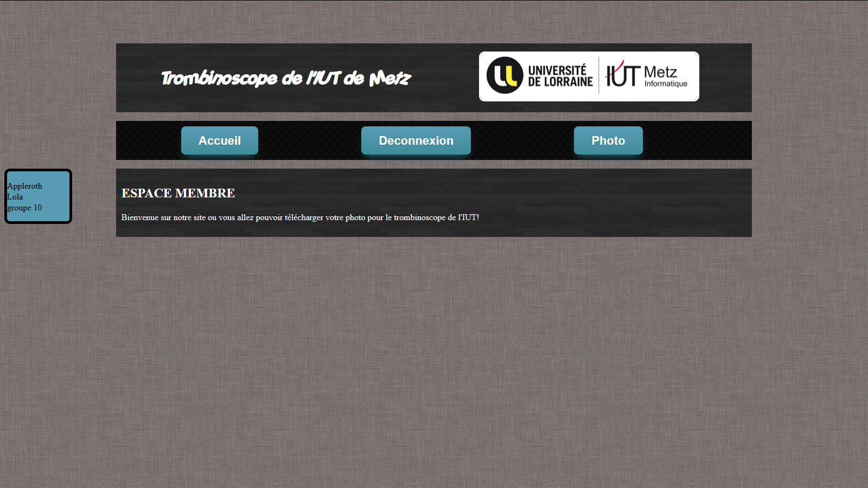
Task: Click the "UNIVERSITÉ DE LORRAINE" logo text
Action: click(x=560, y=76)
